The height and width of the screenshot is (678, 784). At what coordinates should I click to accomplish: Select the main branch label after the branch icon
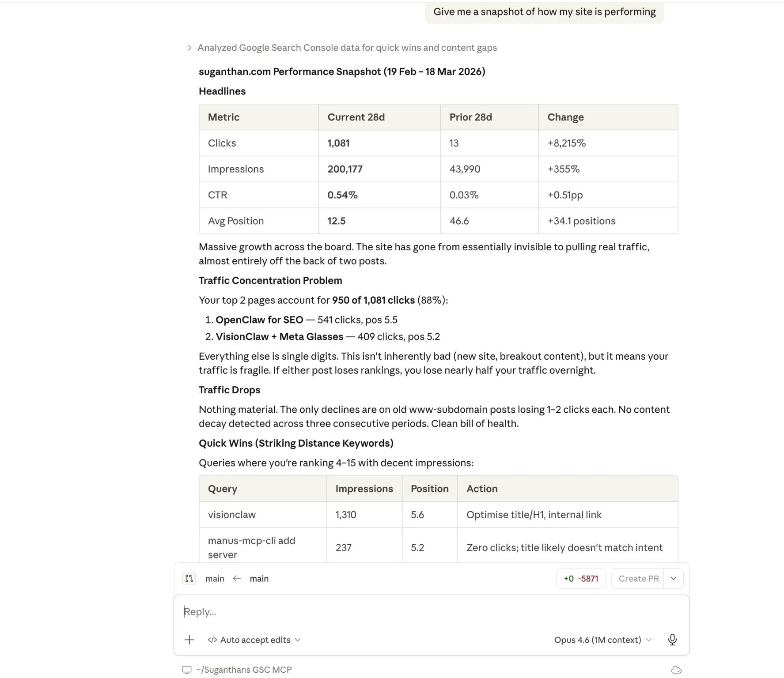pyautogui.click(x=215, y=578)
